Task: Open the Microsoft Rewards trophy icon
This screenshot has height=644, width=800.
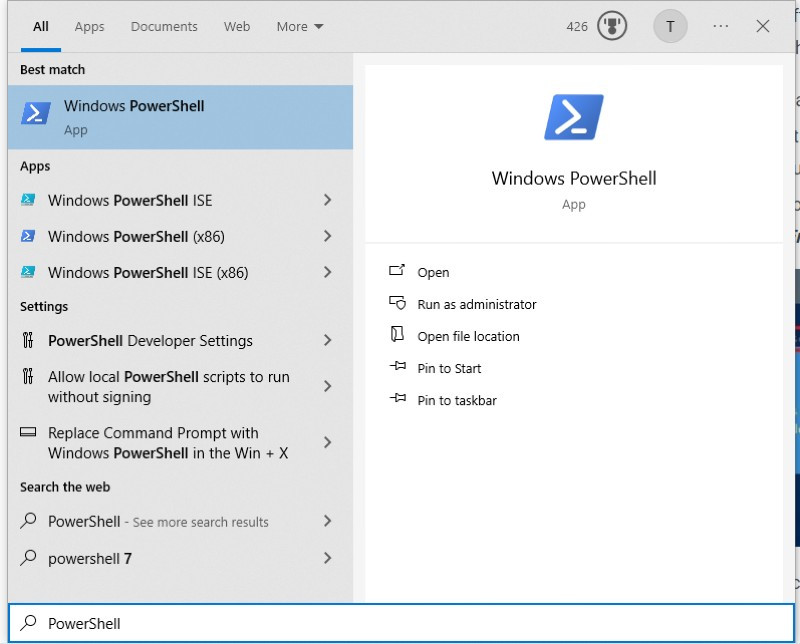Action: coord(612,26)
